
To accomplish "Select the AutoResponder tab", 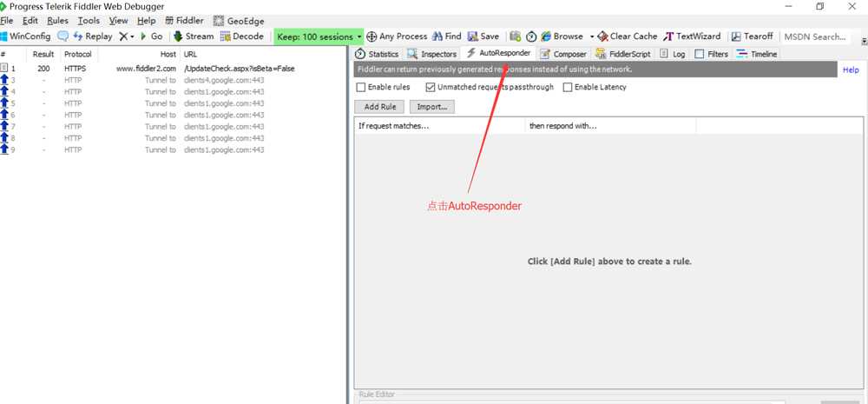I will click(499, 53).
